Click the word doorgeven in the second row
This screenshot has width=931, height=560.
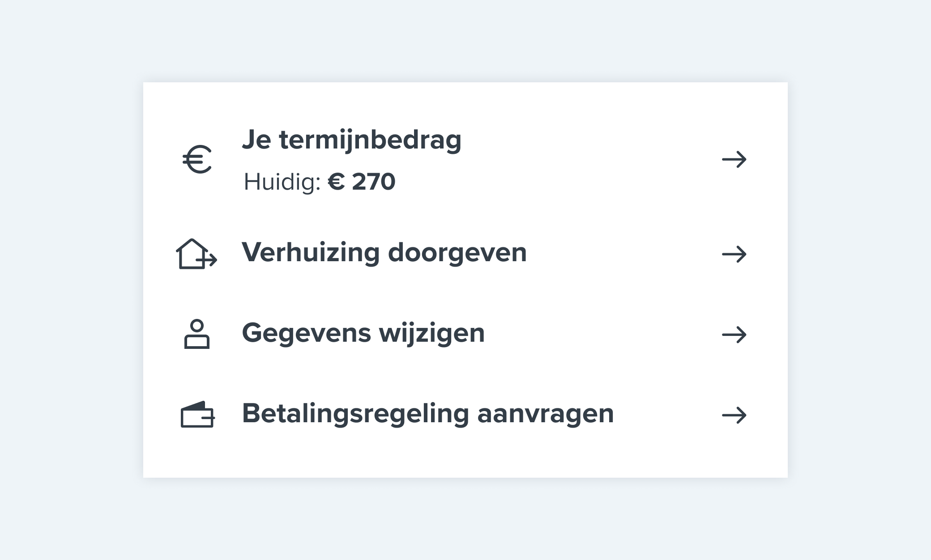pos(457,253)
